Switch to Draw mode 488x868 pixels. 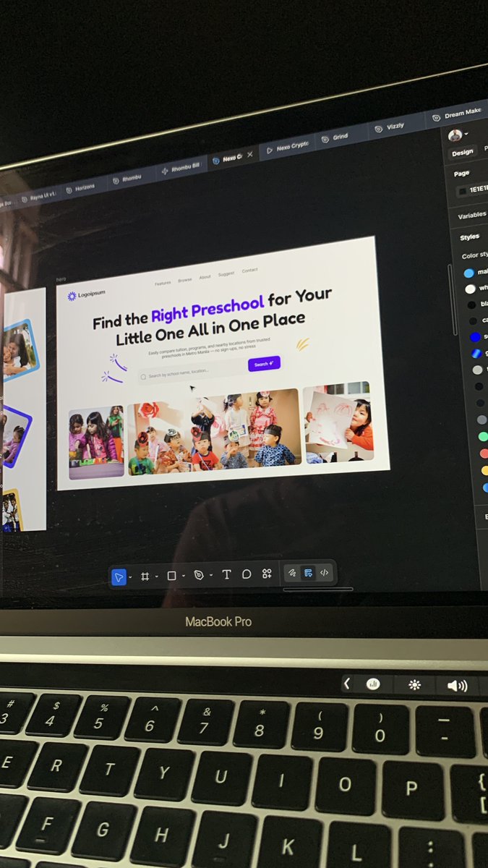pyautogui.click(x=292, y=573)
